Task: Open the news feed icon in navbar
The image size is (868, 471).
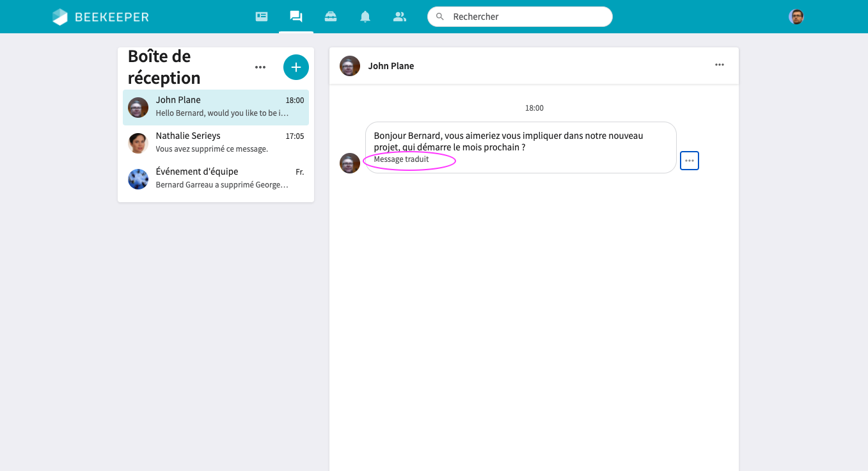Action: coord(262,17)
